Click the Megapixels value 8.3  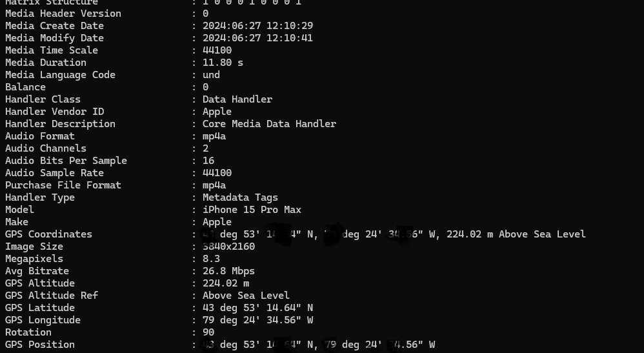pos(211,259)
